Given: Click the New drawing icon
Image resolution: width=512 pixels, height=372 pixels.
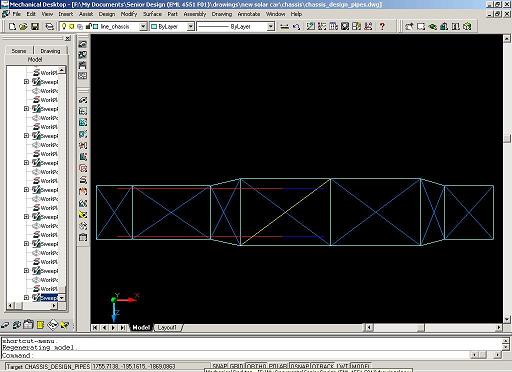Looking at the screenshot, I should click(12, 26).
